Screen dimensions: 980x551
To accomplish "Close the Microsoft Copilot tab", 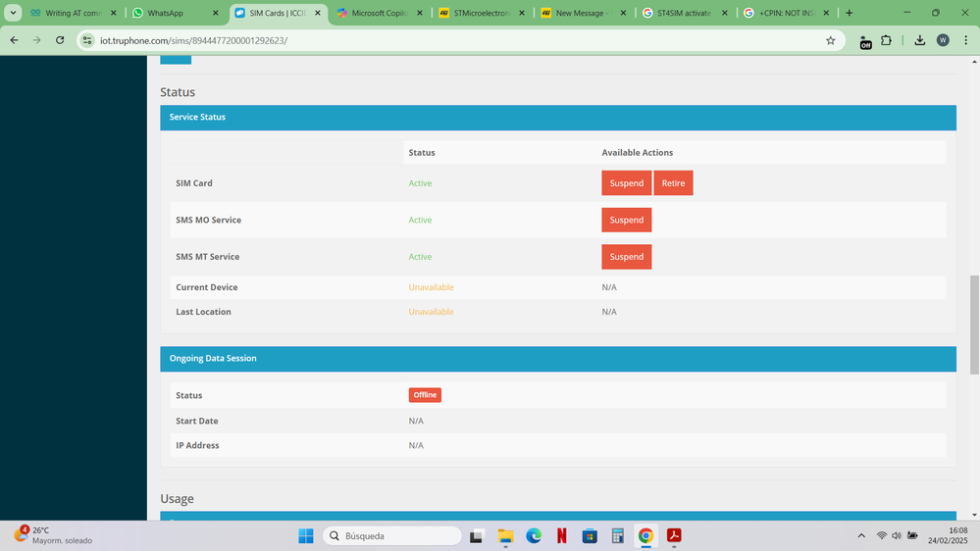I will (420, 13).
